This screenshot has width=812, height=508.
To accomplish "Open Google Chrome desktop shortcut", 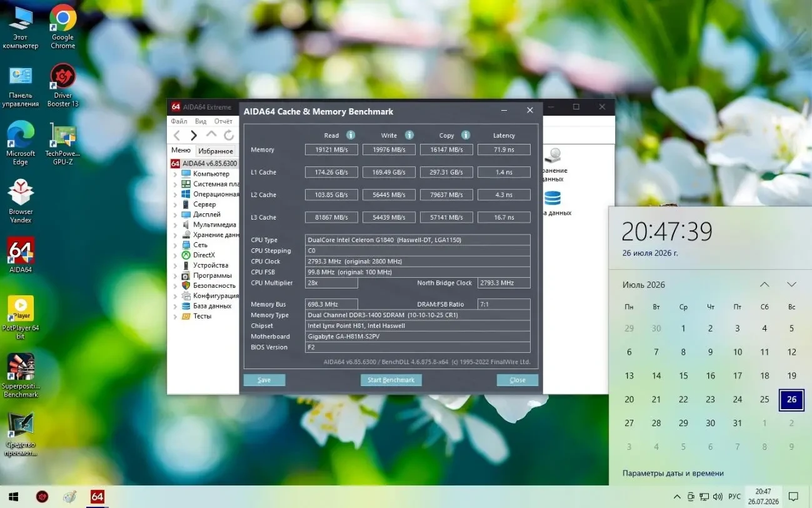I will [x=63, y=27].
